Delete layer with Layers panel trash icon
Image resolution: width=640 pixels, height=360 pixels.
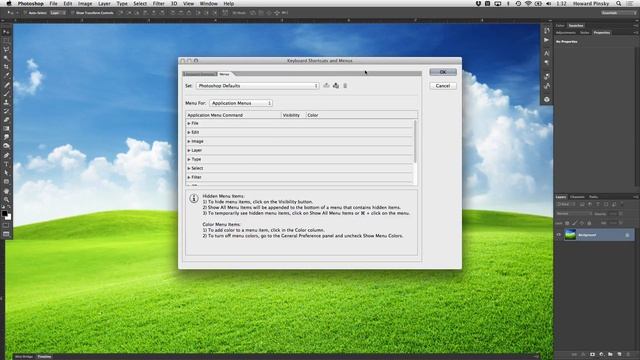tap(628, 354)
